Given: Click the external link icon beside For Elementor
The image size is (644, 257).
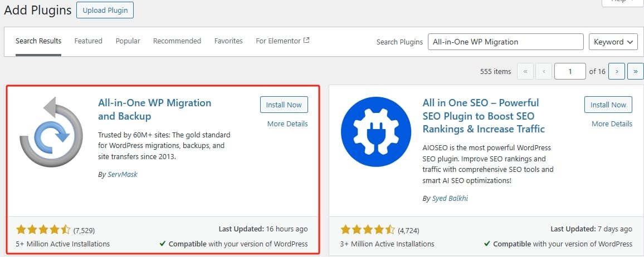Looking at the screenshot, I should [306, 41].
